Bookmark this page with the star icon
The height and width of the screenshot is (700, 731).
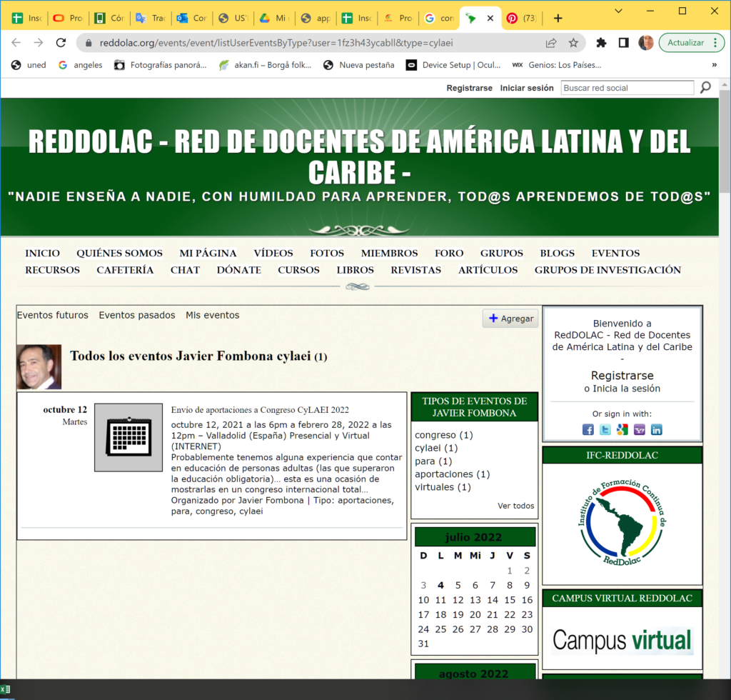coord(573,43)
